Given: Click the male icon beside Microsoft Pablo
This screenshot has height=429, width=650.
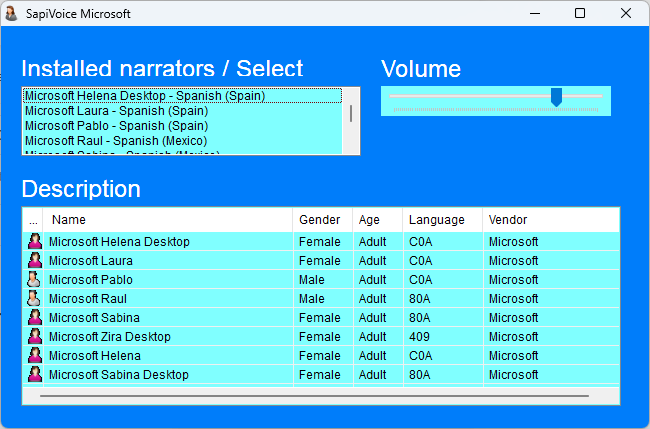Looking at the screenshot, I should pos(35,280).
